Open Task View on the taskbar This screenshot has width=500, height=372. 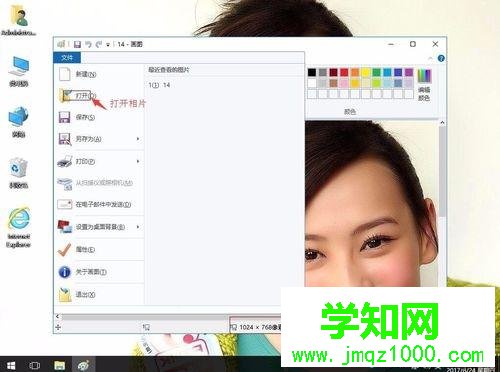pos(35,365)
